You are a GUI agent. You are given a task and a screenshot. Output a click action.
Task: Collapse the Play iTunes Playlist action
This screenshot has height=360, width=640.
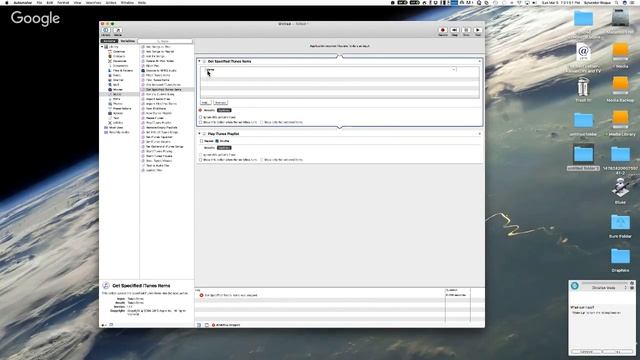[200, 133]
